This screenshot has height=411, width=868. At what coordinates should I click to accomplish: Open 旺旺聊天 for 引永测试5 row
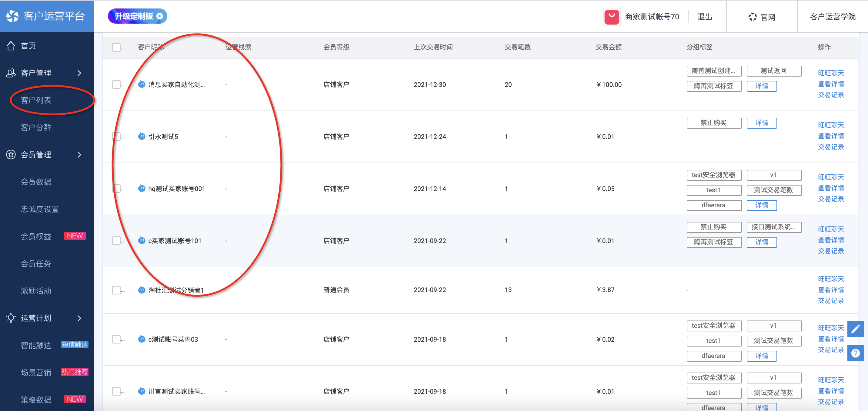[x=831, y=125]
